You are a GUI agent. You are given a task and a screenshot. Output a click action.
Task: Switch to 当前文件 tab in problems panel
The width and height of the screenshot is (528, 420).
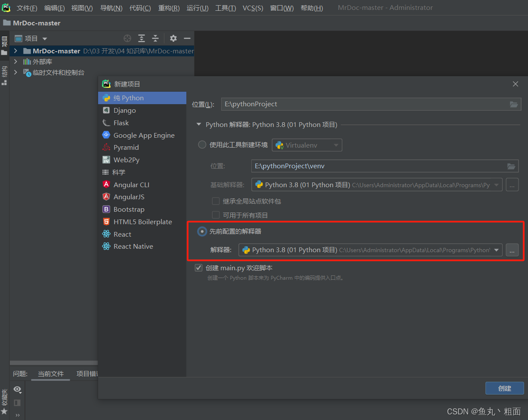(51, 374)
